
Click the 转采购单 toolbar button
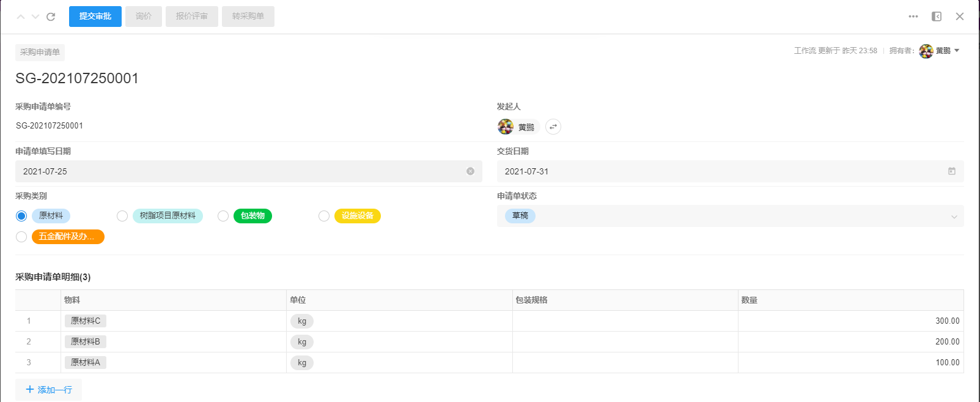(248, 17)
